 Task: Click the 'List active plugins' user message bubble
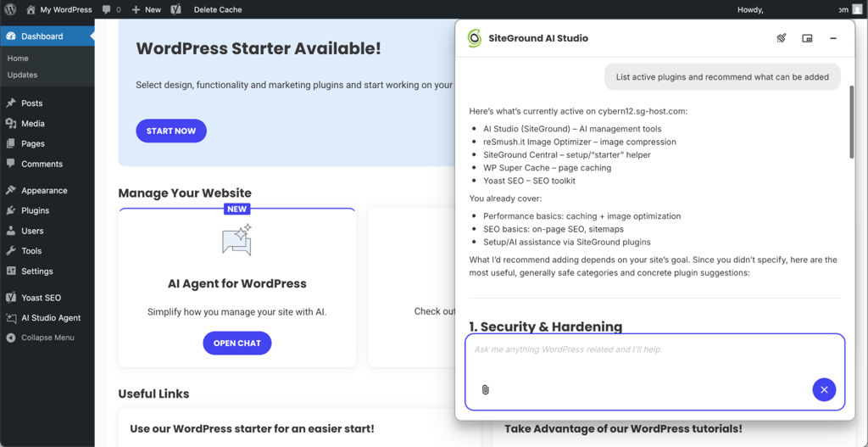[x=722, y=77]
